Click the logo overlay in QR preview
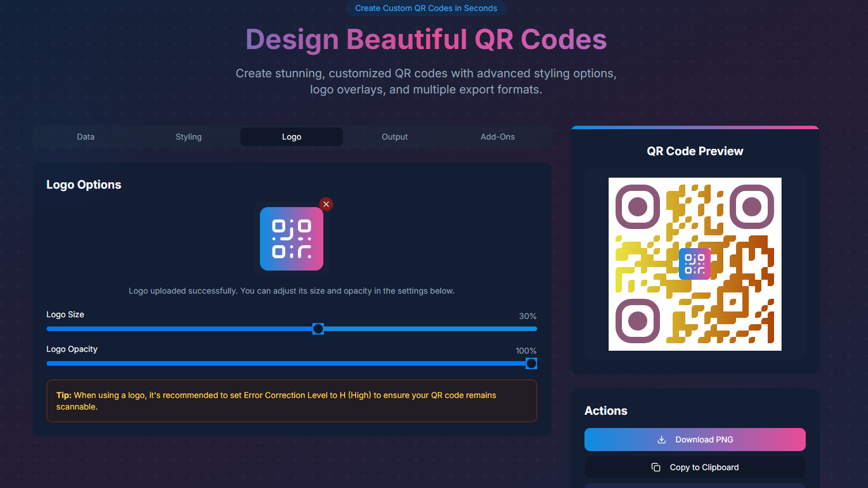The height and width of the screenshot is (488, 868). (695, 264)
